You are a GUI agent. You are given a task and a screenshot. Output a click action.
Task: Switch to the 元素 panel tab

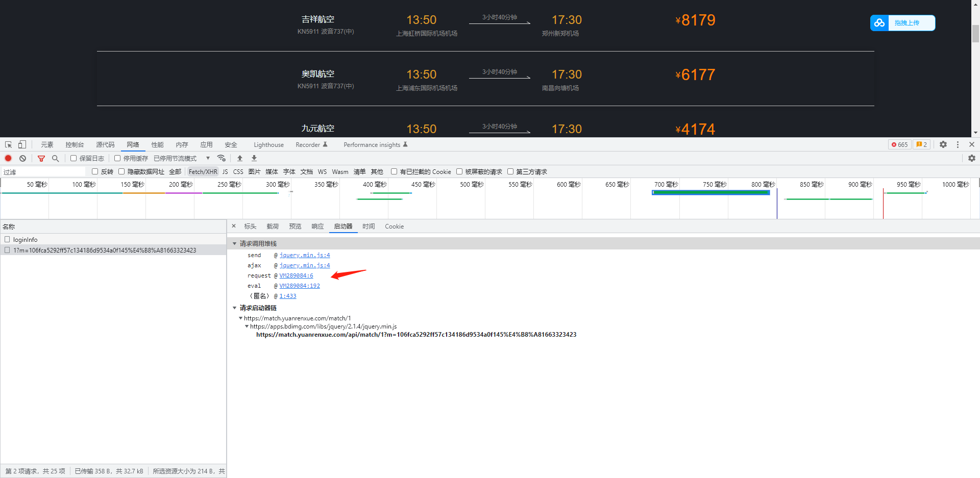point(47,145)
